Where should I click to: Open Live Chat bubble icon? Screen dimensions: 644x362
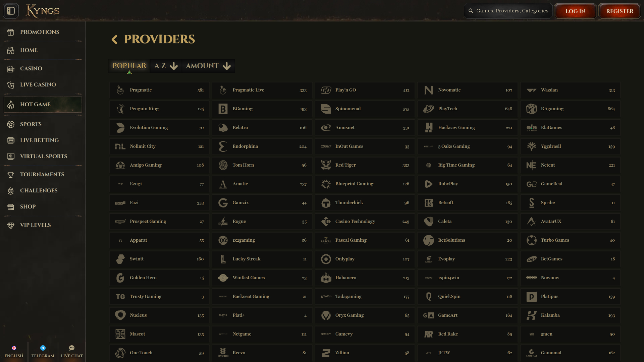[x=72, y=348]
